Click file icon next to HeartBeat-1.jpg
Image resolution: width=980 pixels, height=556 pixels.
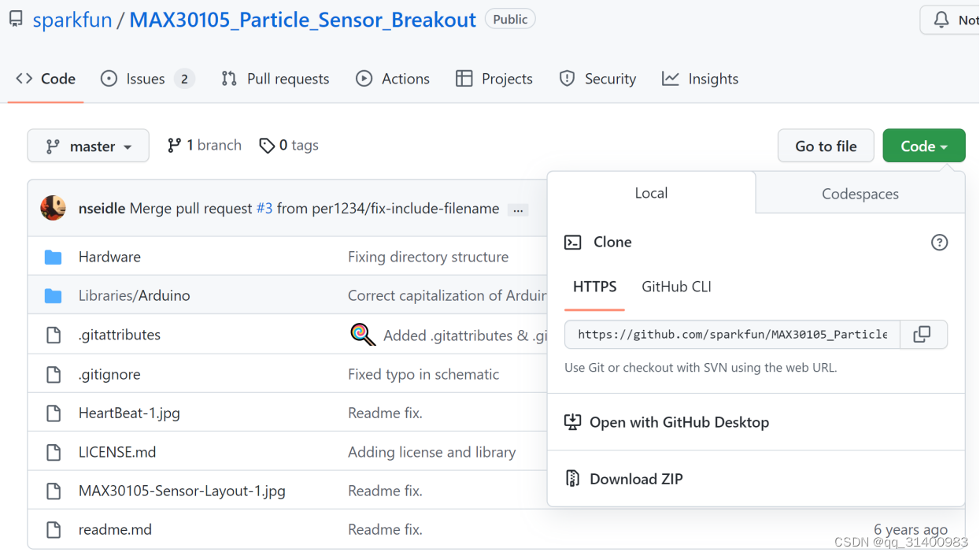pyautogui.click(x=54, y=413)
